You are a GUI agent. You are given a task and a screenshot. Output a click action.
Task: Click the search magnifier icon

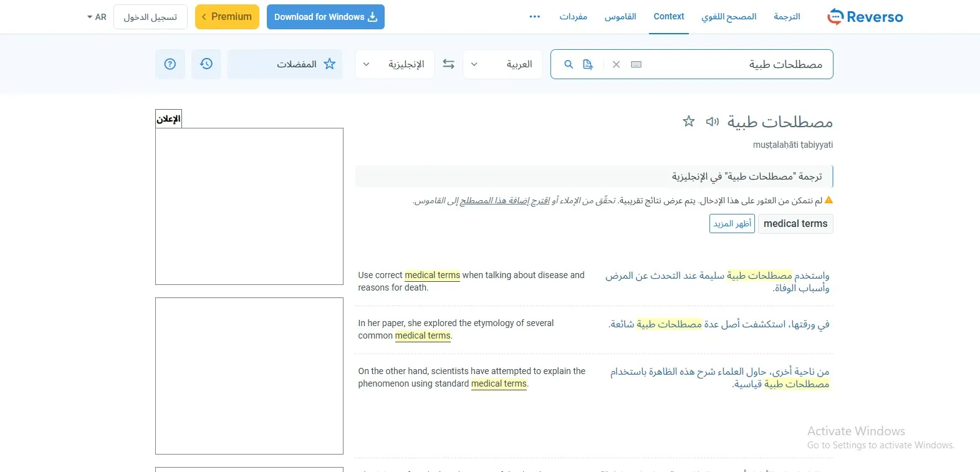point(569,64)
